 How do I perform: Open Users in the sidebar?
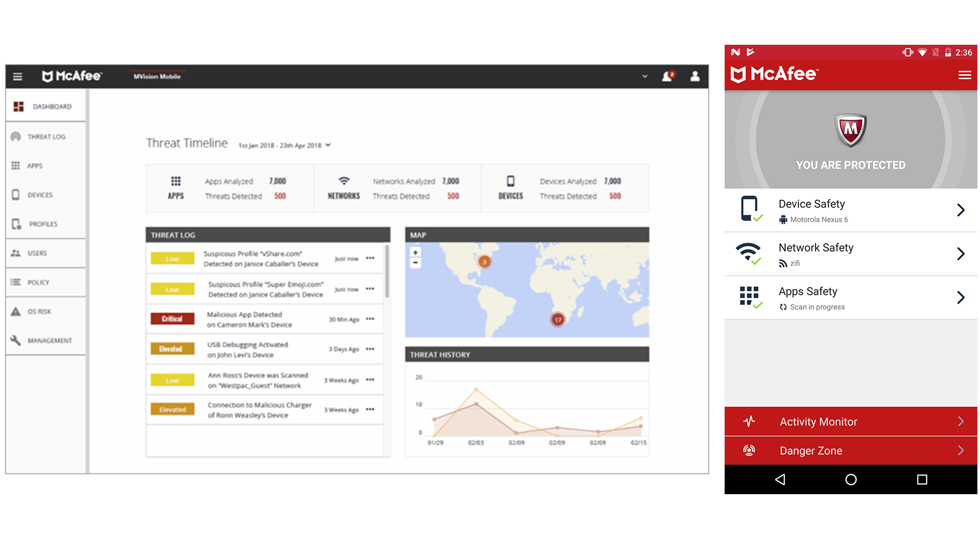(x=46, y=253)
